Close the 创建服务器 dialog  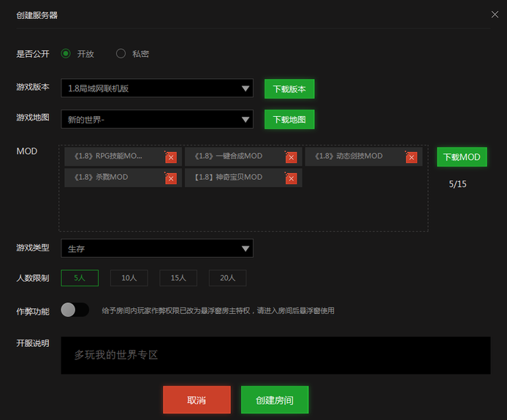(x=495, y=14)
